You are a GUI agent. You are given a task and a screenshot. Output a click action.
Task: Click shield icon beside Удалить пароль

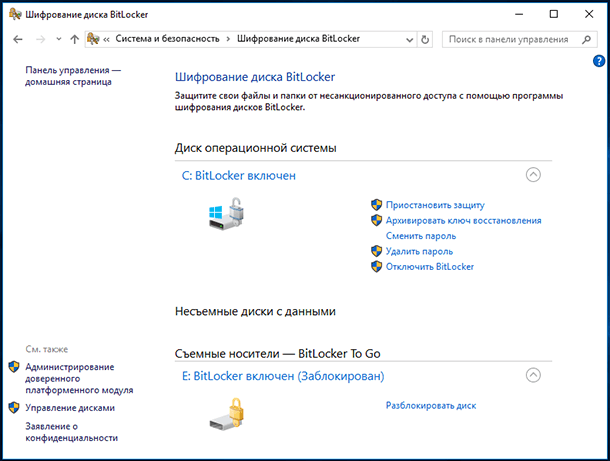click(376, 251)
